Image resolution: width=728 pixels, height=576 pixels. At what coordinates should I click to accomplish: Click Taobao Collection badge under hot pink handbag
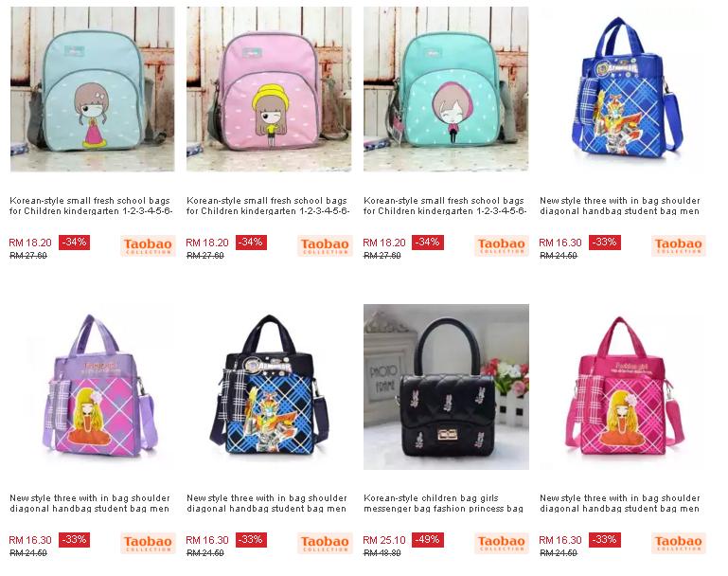pyautogui.click(x=679, y=543)
